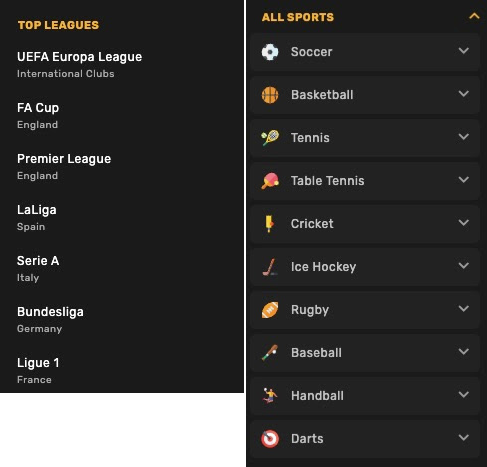Open the FA Cup league
This screenshot has width=487, height=467.
tap(38, 115)
